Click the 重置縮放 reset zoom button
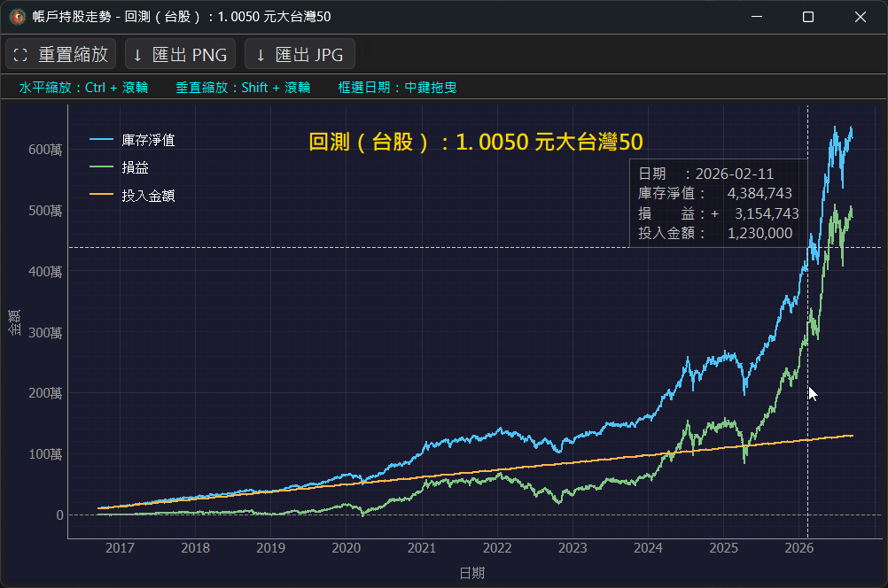 tap(60, 54)
